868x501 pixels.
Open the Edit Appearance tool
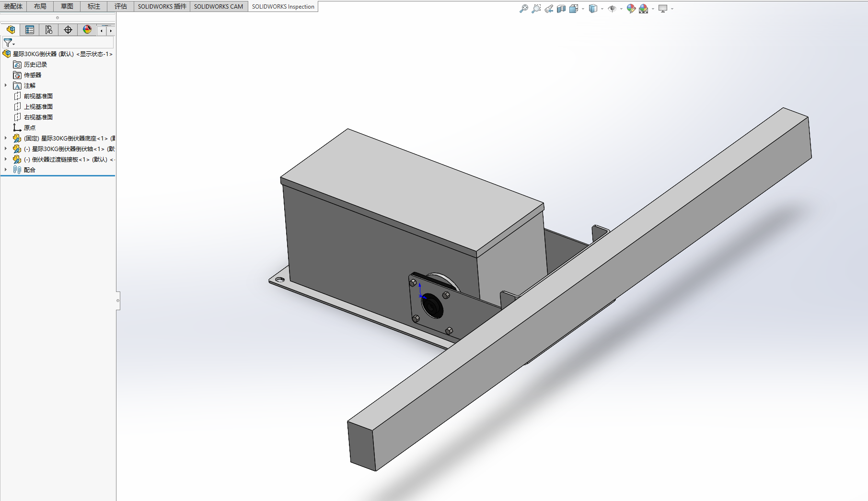click(631, 9)
